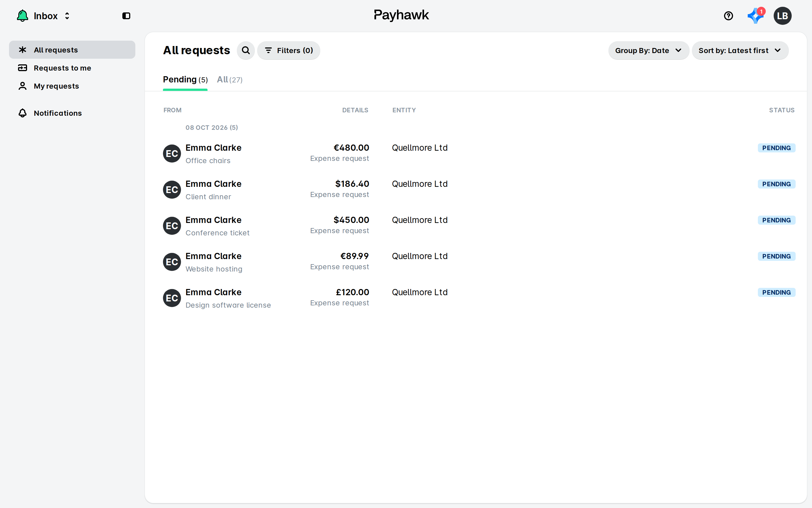Open the Client dinner request
This screenshot has width=812, height=508.
coord(479,190)
